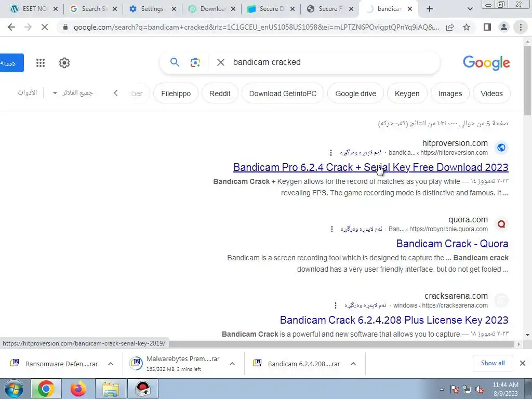Viewport: 532px width, 399px height.
Task: Close the downloads bar
Action: pyautogui.click(x=523, y=363)
